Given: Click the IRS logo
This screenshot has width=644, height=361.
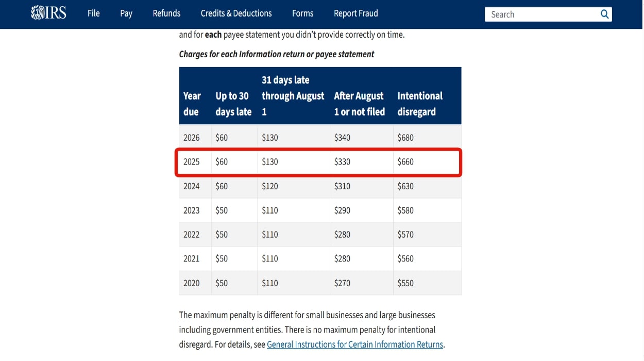Looking at the screenshot, I should click(x=49, y=13).
